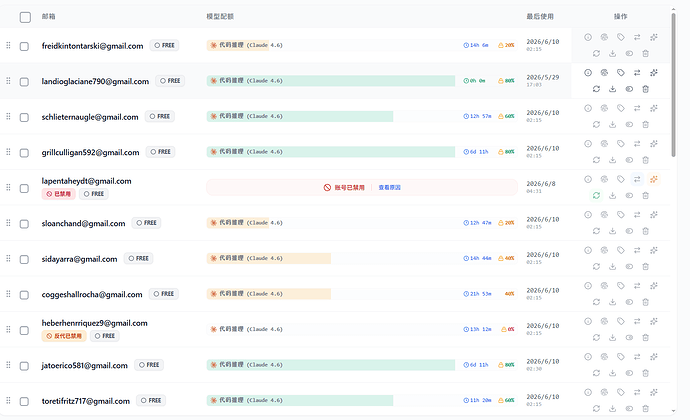Click the 14h 6m reset time for freidkintontarski@gmail.com

476,45
